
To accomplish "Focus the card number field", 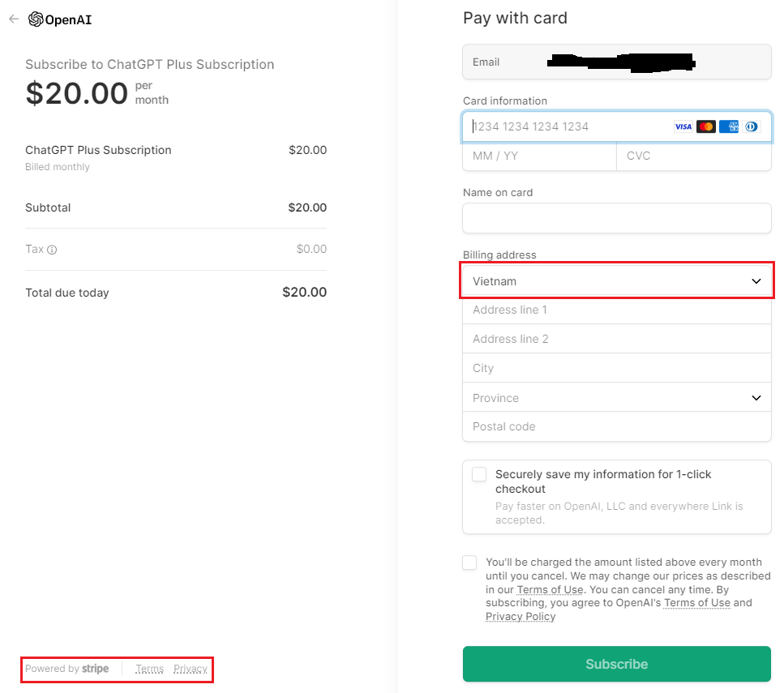I will 616,126.
